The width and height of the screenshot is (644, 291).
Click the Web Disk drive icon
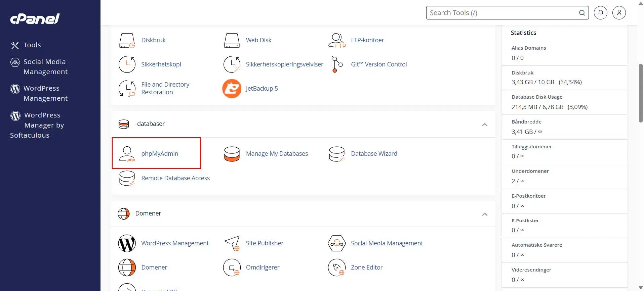tap(232, 40)
